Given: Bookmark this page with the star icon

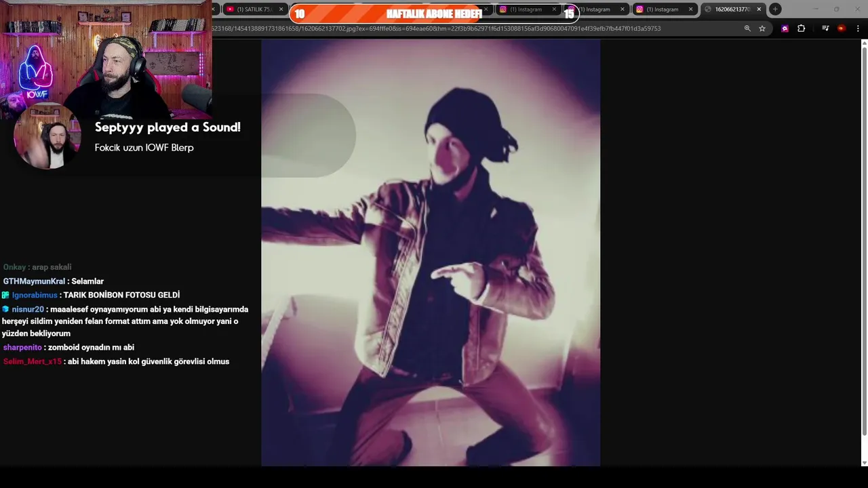Looking at the screenshot, I should pyautogui.click(x=762, y=28).
